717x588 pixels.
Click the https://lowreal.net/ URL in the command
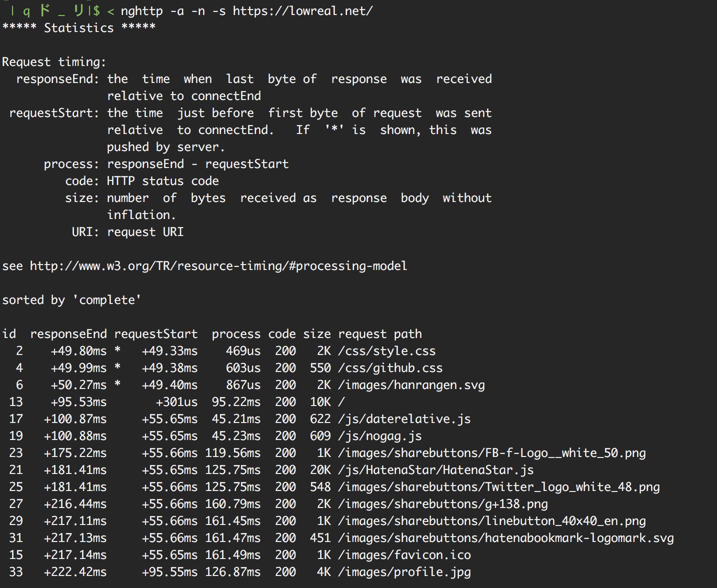302,11
